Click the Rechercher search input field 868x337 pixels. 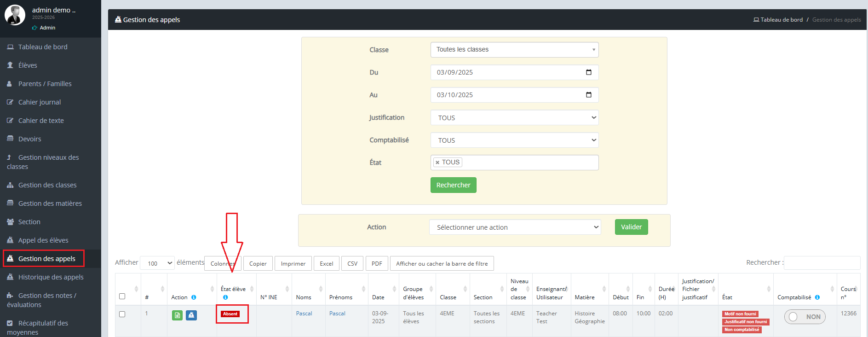tap(822, 263)
